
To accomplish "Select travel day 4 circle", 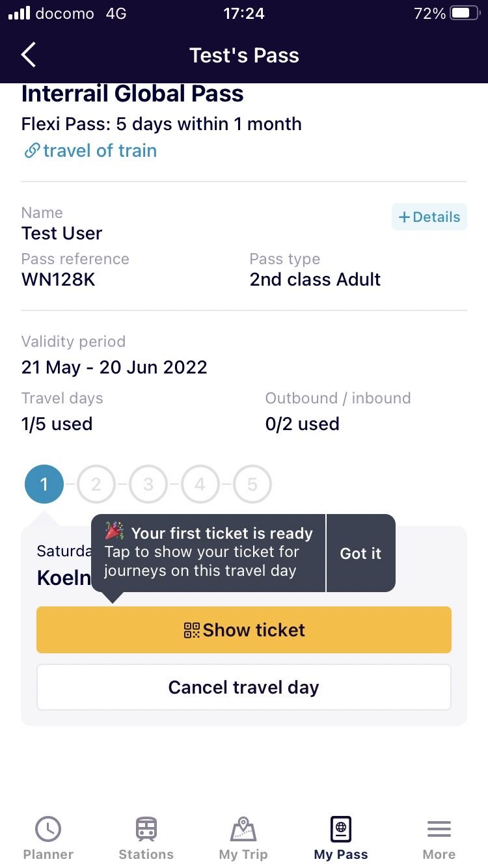I will point(200,484).
